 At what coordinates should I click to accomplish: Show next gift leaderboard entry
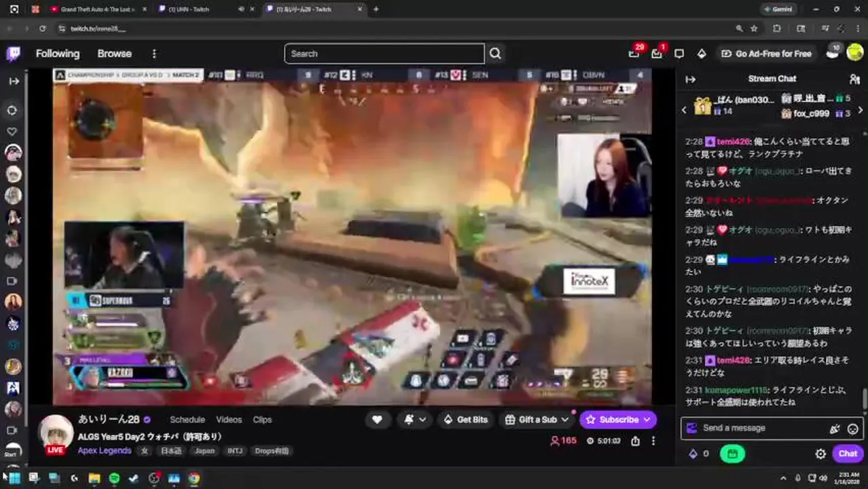pyautogui.click(x=861, y=109)
